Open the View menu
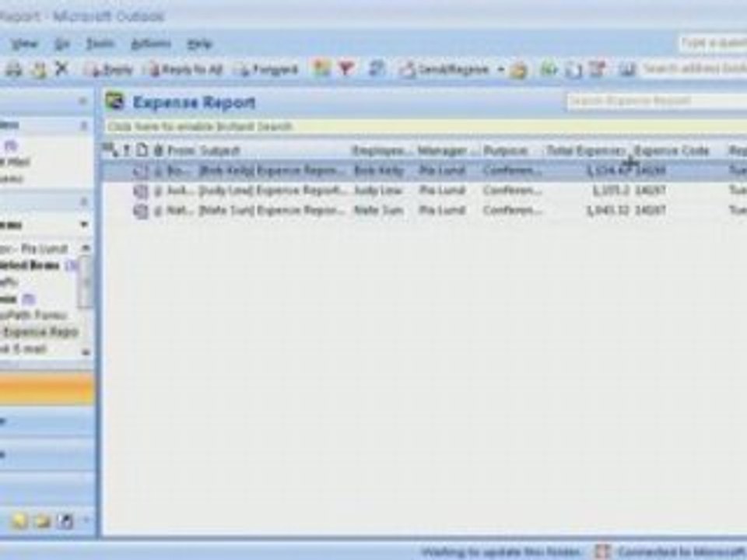 pos(24,44)
